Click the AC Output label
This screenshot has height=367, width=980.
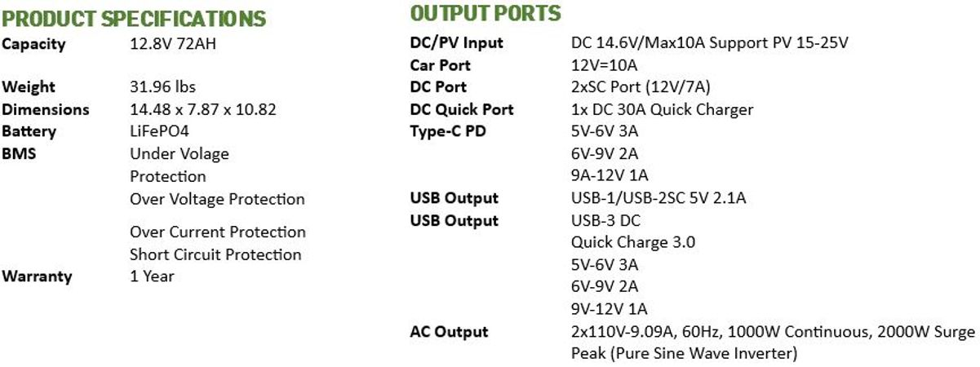(449, 332)
